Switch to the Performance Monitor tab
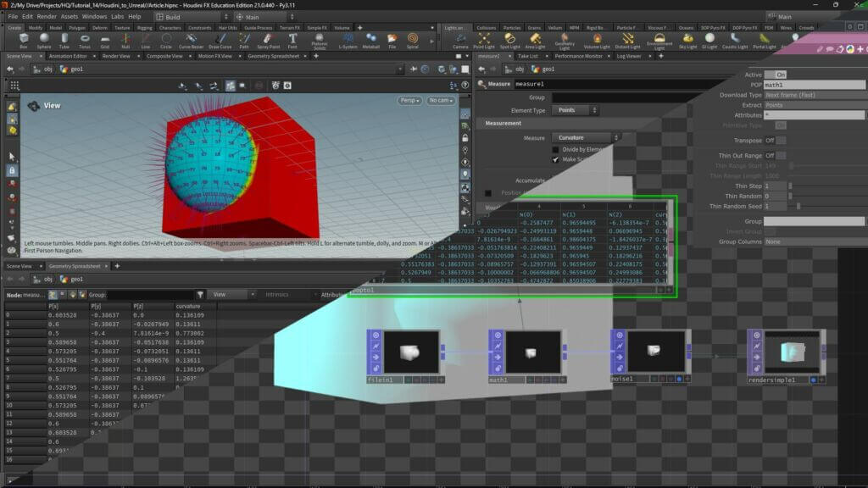868x488 pixels. [x=578, y=56]
